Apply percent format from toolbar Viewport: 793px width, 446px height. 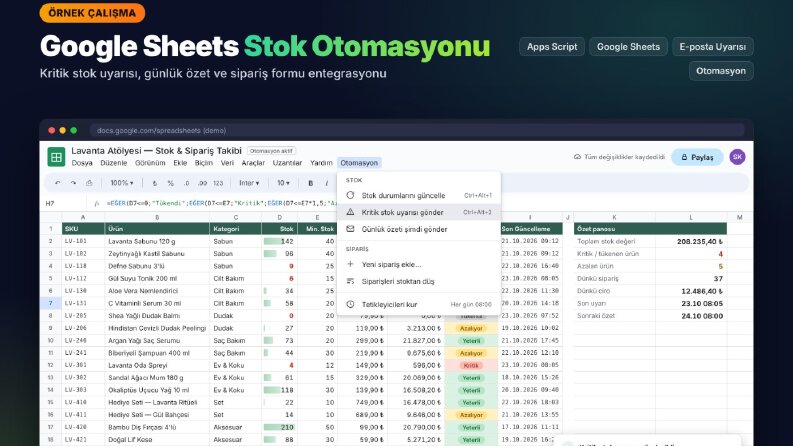pyautogui.click(x=170, y=183)
